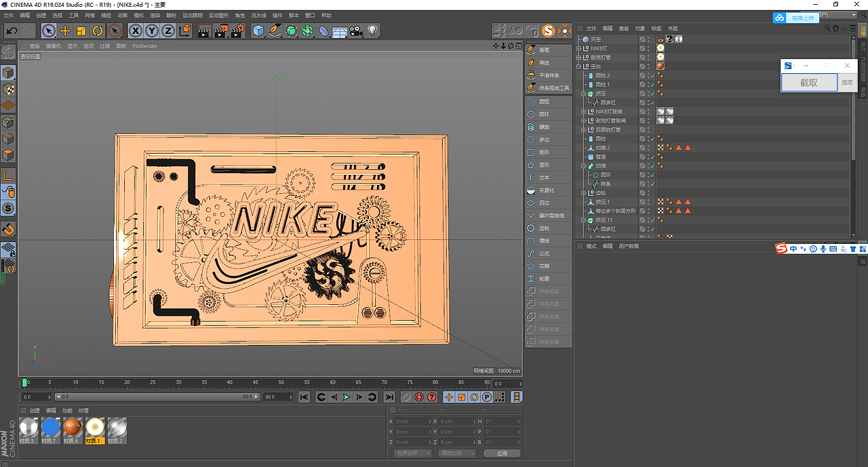Switch coordinate system cube icon
The image size is (868, 467).
click(184, 31)
